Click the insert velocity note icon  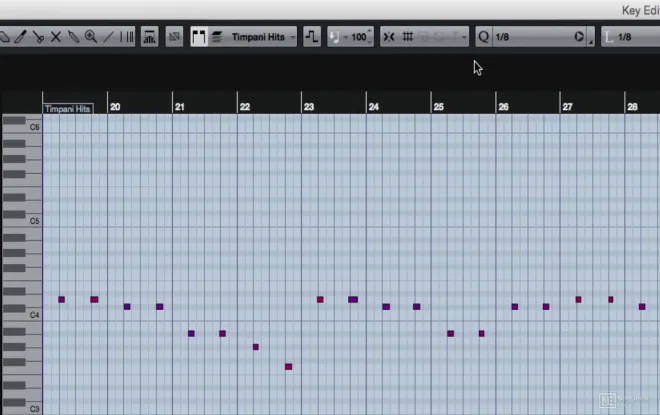tap(334, 37)
